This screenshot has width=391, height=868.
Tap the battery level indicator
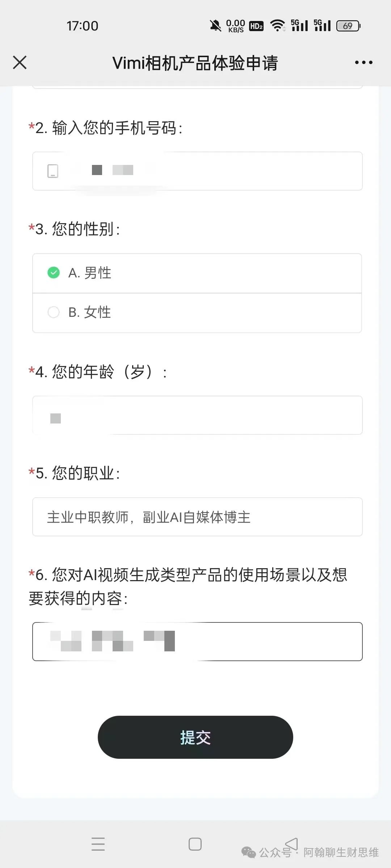pos(348,26)
